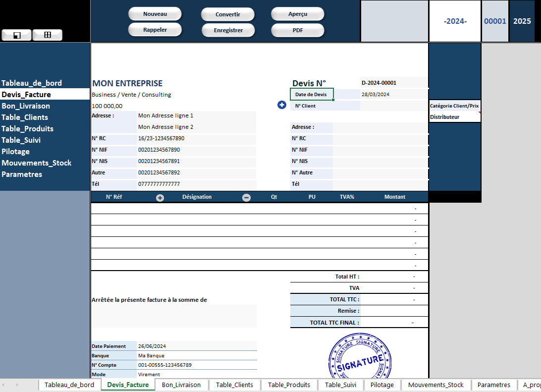541x392 pixels.
Task: Switch to the Table_Suivi sheet tab
Action: click(x=340, y=385)
